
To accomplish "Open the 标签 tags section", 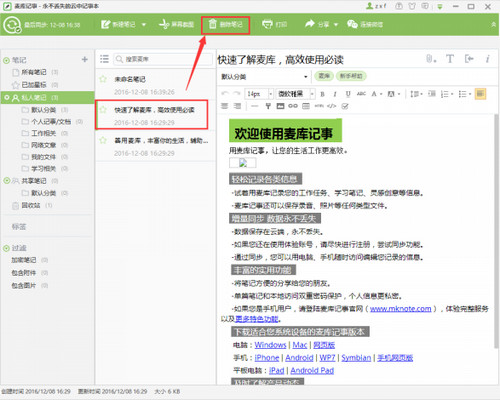I will pyautogui.click(x=19, y=227).
